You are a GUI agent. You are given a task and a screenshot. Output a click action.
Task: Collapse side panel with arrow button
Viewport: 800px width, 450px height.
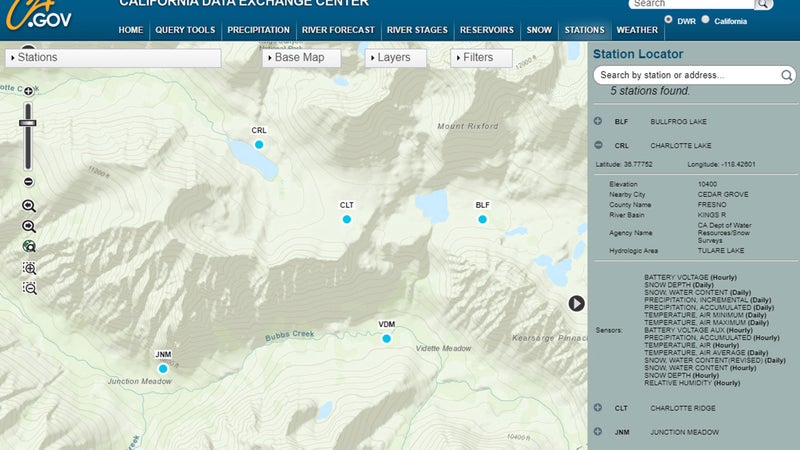click(577, 304)
